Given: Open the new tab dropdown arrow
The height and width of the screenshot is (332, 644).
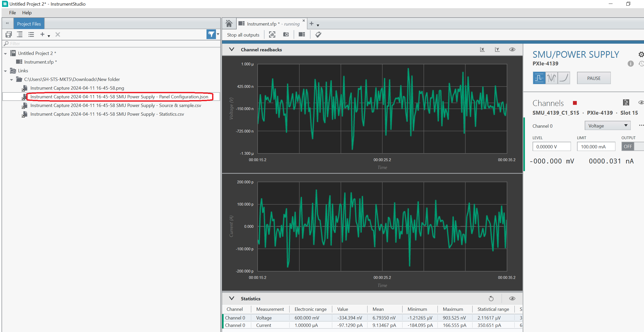Looking at the screenshot, I should coord(318,25).
